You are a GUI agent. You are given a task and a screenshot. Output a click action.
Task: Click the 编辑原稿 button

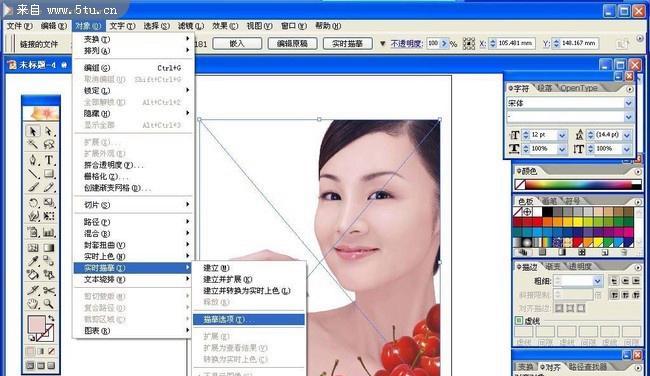(x=292, y=44)
